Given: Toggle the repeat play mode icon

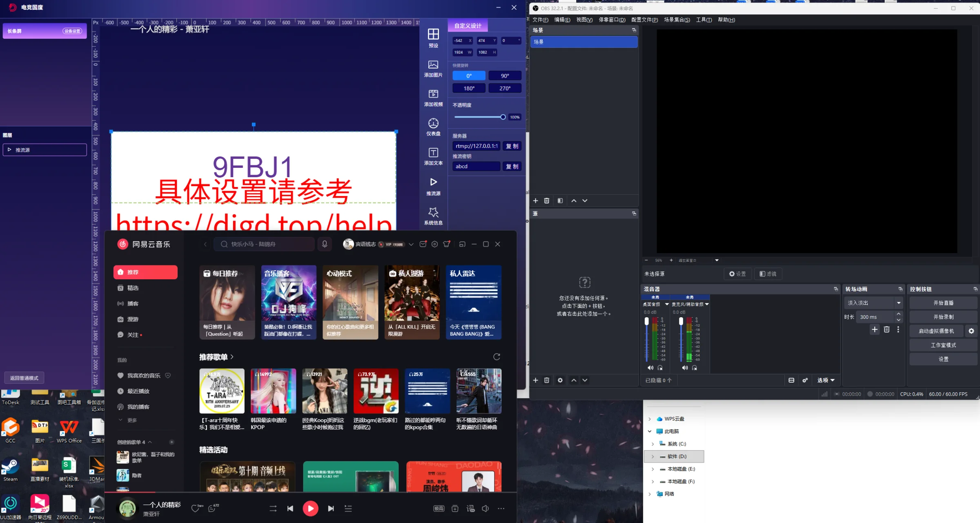Looking at the screenshot, I should (x=273, y=508).
